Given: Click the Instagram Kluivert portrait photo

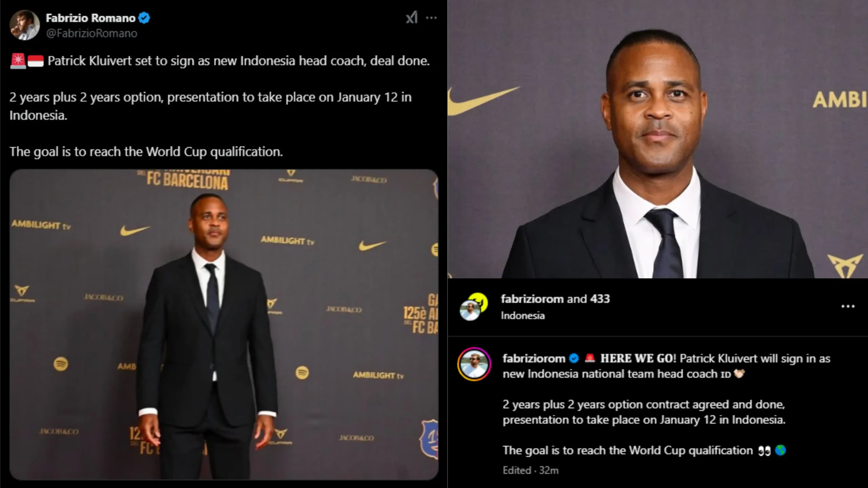Looking at the screenshot, I should [x=658, y=139].
